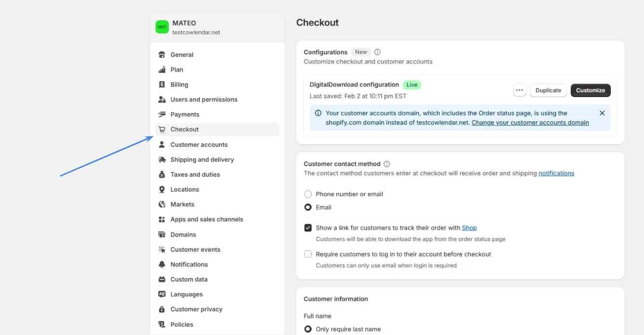644x335 pixels.
Task: Select Phone number or email radio
Action: pos(308,194)
